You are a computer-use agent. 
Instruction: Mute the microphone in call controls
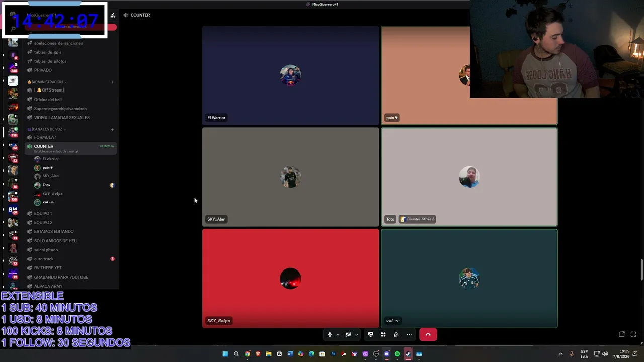tap(330, 334)
